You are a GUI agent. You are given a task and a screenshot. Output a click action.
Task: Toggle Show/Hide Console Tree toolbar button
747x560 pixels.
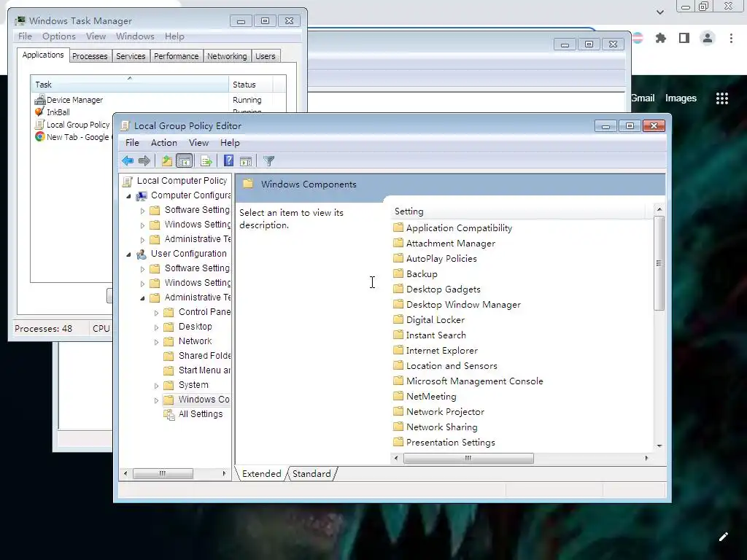click(x=185, y=161)
